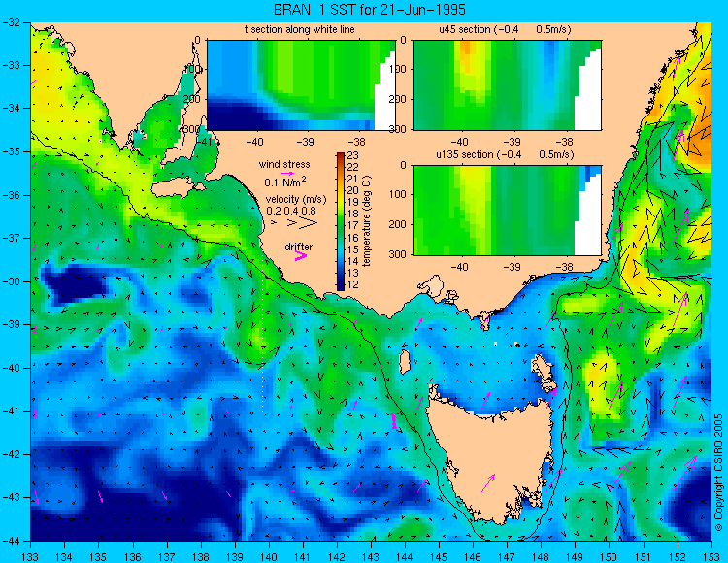This screenshot has height=563, width=728.
Task: Open the t section inset plot
Action: coord(301,85)
